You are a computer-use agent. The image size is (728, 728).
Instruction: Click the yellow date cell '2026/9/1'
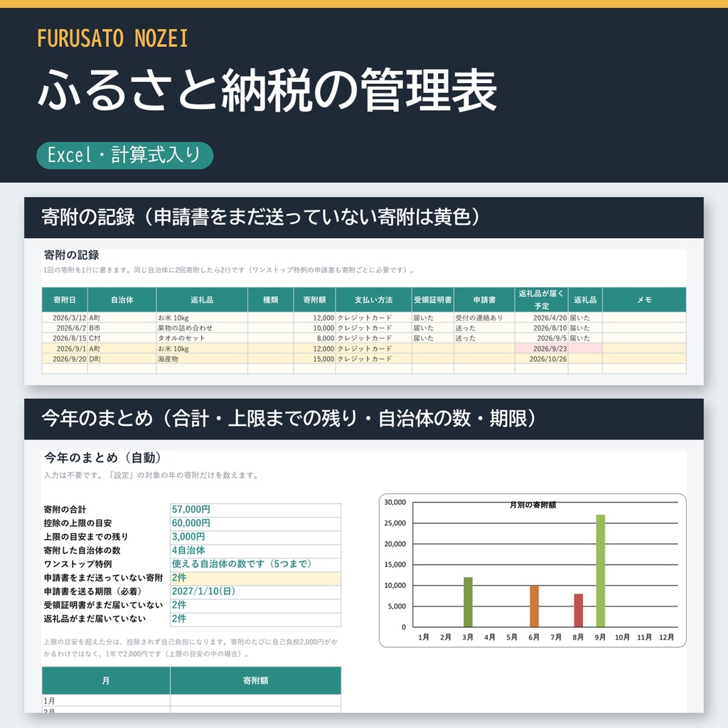(x=65, y=348)
